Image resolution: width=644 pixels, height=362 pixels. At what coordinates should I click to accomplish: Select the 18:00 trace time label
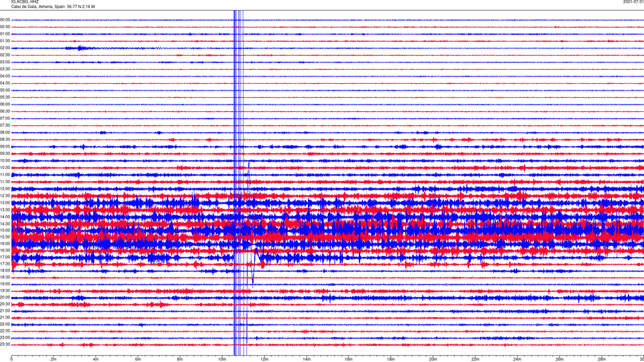pos(5,270)
